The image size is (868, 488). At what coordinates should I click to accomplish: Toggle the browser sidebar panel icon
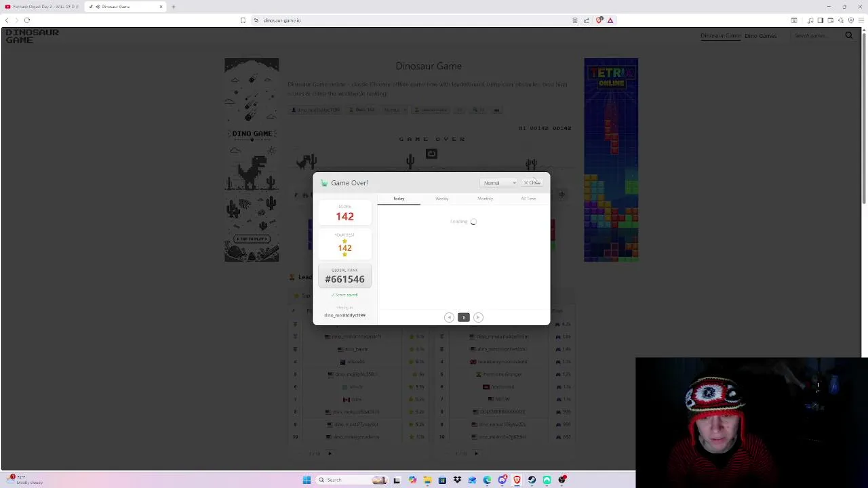click(821, 20)
